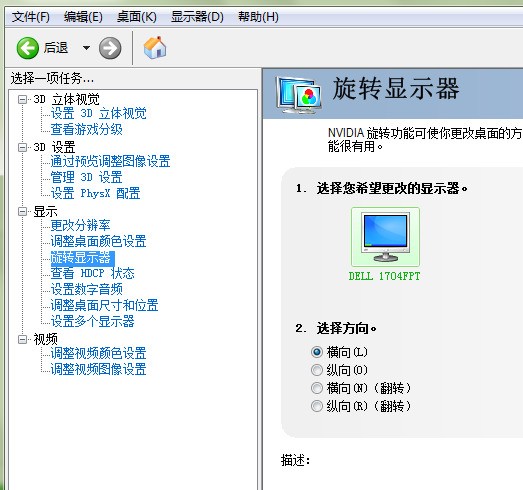Open 更改分辨率 link
This screenshot has width=523, height=490.
point(80,225)
